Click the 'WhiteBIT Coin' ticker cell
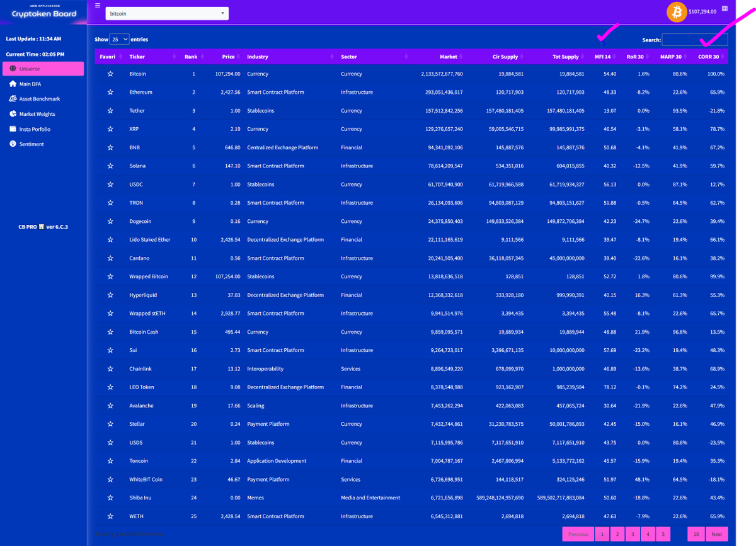This screenshot has height=546, width=756. pos(146,479)
